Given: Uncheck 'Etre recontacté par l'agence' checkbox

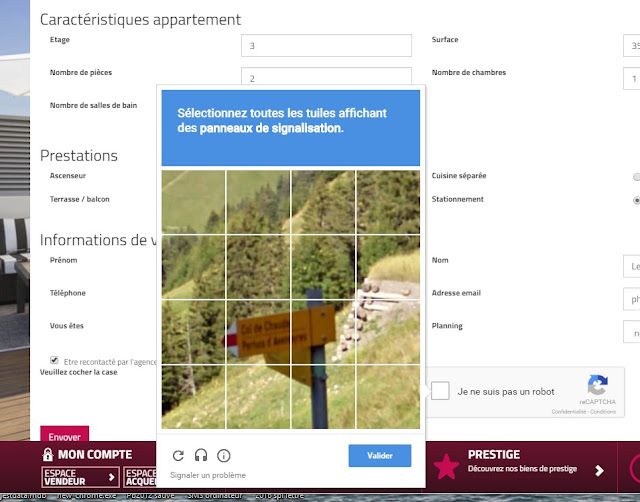Looking at the screenshot, I should click(x=54, y=360).
